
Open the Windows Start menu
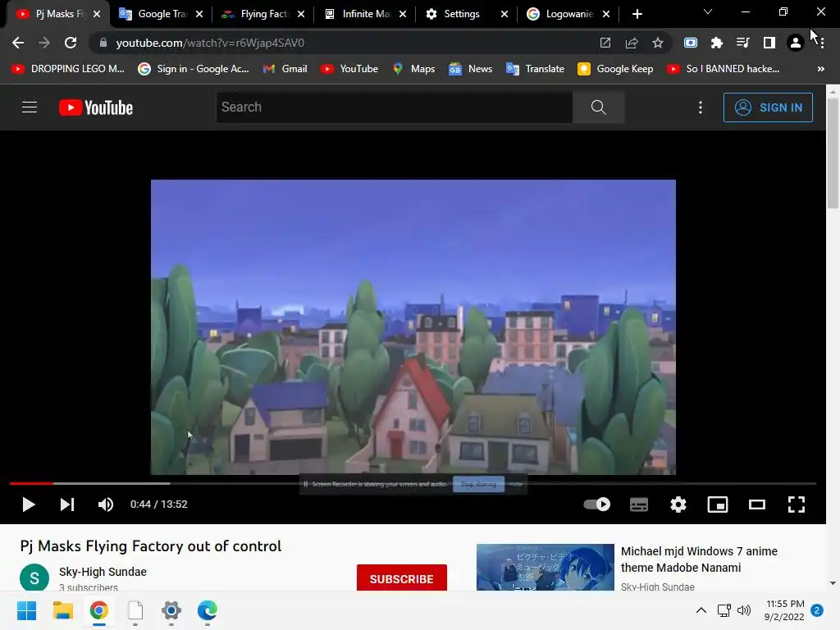click(26, 610)
